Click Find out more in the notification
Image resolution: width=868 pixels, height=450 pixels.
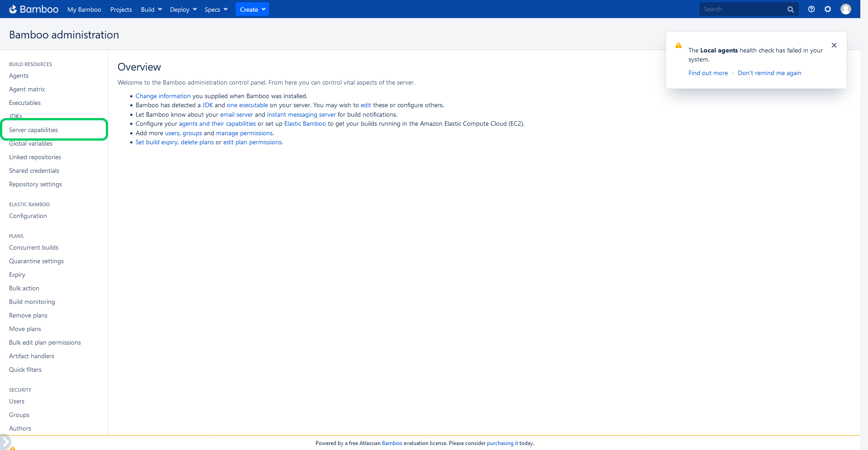[708, 73]
